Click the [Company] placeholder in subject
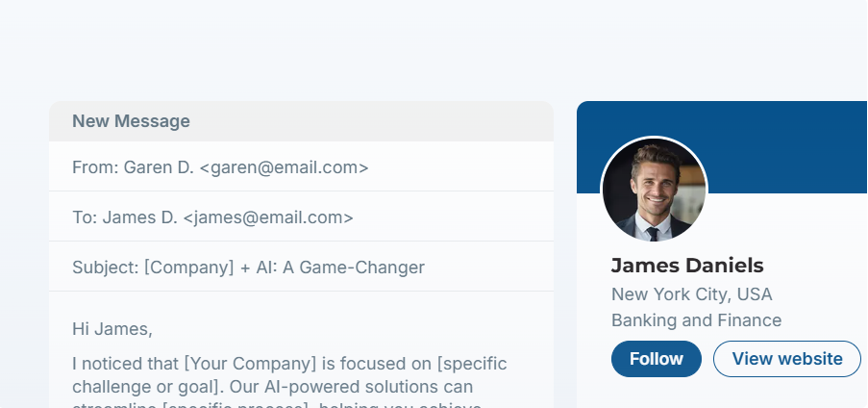The image size is (868, 408). (189, 268)
